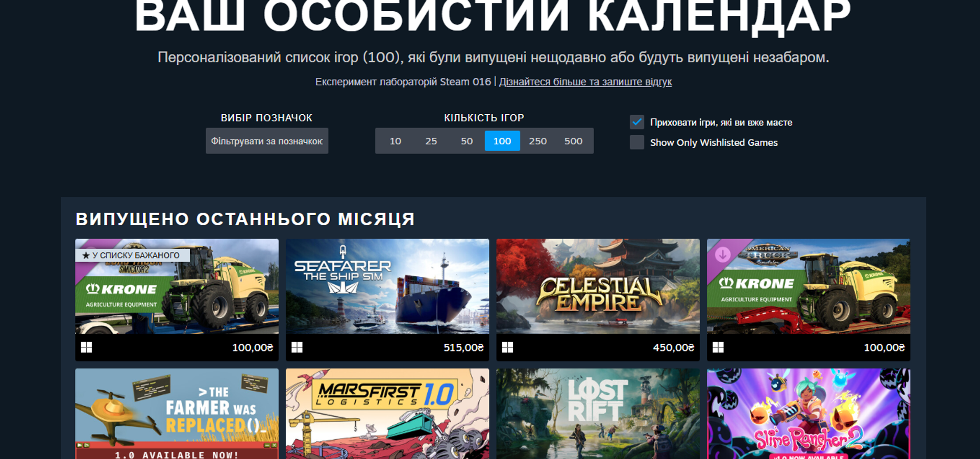980x459 pixels.
Task: Open 'Фільтрувати за позначкок' tag filter
Action: pos(267,141)
